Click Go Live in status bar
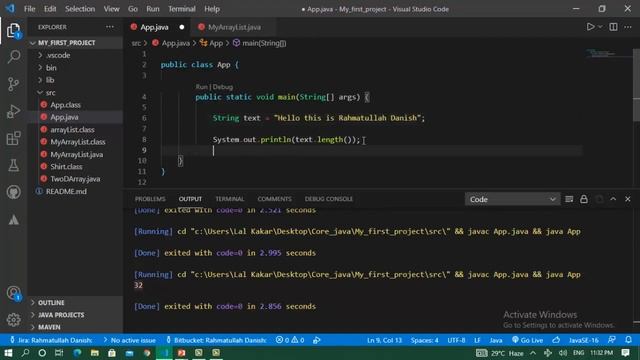The height and width of the screenshot is (360, 640). tap(527, 340)
